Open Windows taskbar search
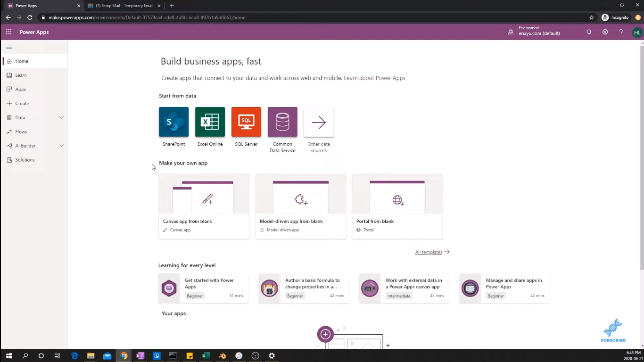The width and height of the screenshot is (644, 362). click(25, 356)
